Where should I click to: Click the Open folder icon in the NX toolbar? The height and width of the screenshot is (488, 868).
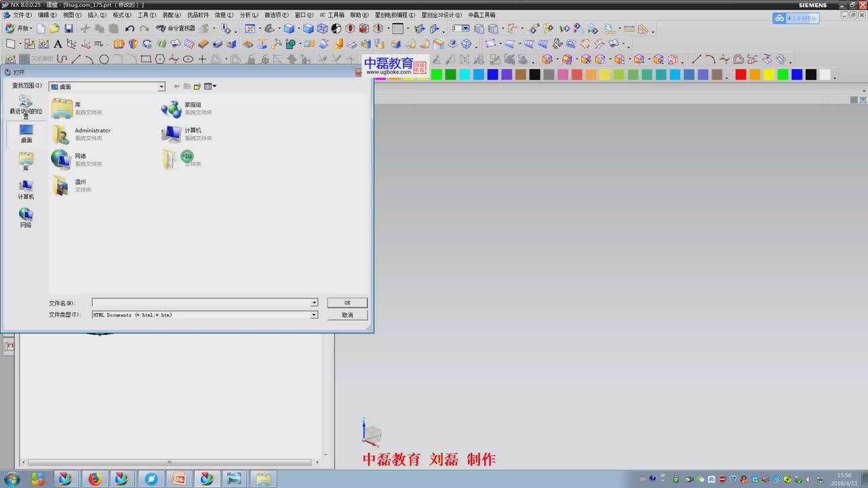54,28
